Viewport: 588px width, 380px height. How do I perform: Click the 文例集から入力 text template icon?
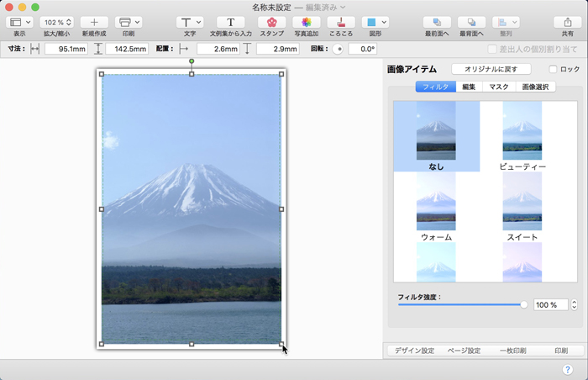click(230, 22)
